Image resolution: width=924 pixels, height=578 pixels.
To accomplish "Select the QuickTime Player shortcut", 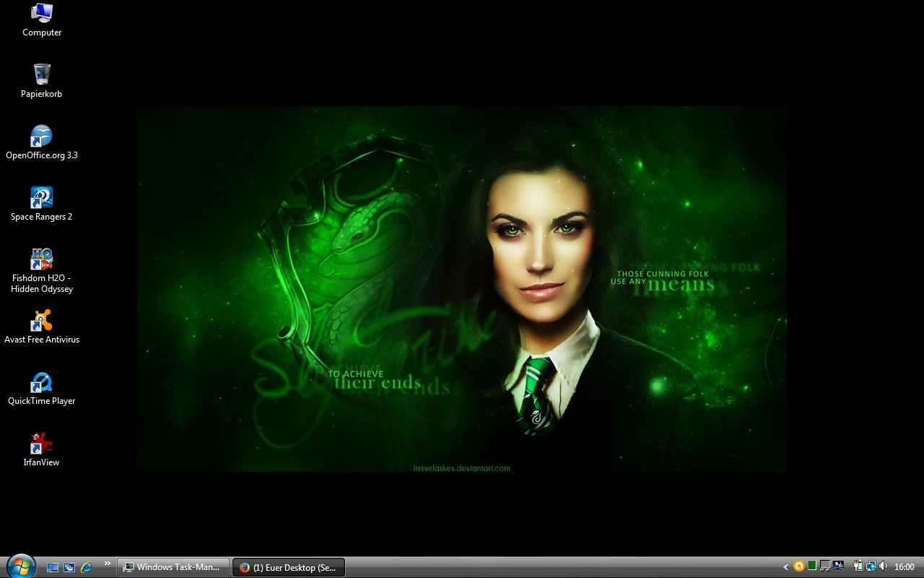I will click(x=42, y=388).
